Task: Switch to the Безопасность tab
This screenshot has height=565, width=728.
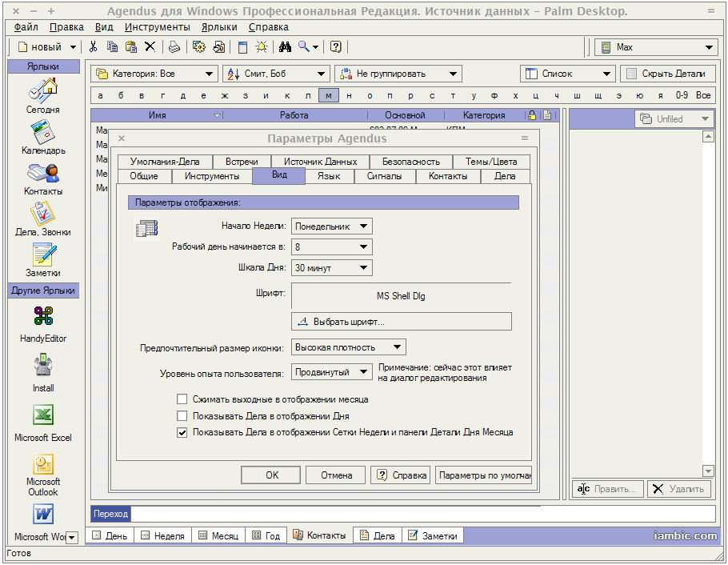Action: coord(411,162)
